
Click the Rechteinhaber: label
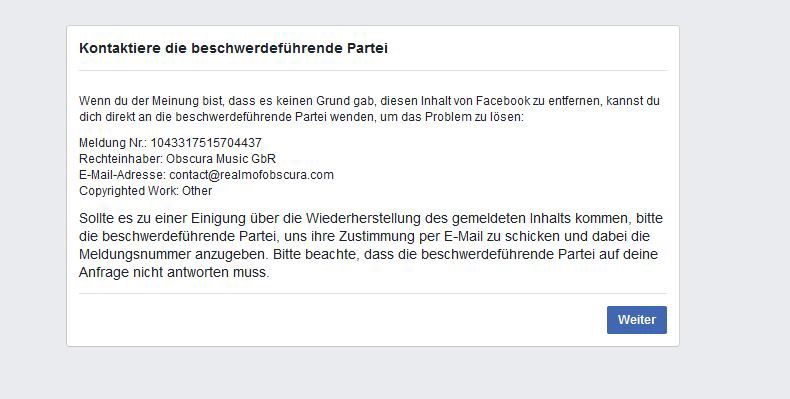pyautogui.click(x=121, y=159)
